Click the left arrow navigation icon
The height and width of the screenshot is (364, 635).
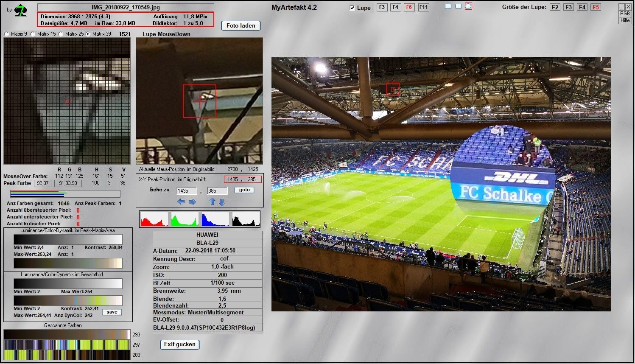181,202
